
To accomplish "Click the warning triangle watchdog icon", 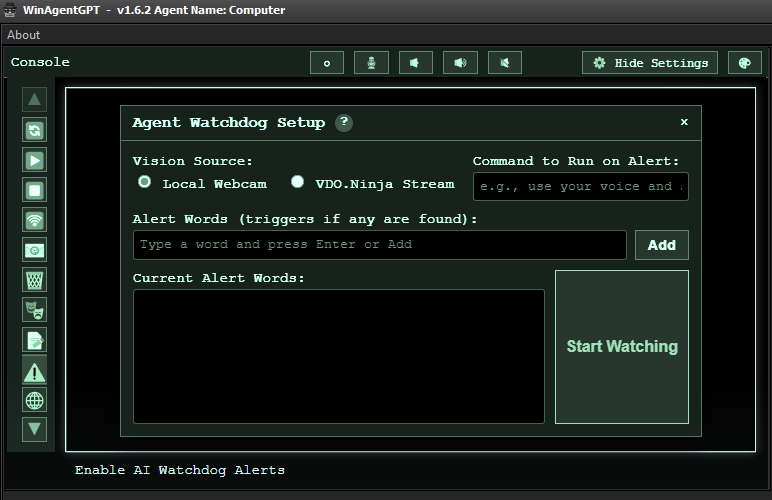I will click(x=34, y=372).
